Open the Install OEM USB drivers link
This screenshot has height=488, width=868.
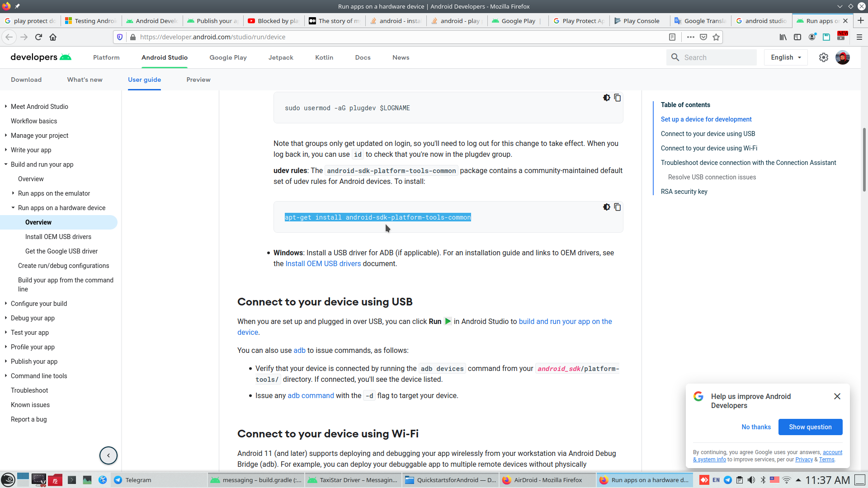323,263
